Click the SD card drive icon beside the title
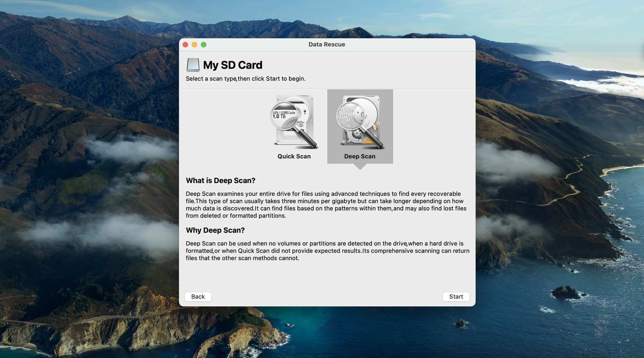Screen dimensions: 644x358 pyautogui.click(x=193, y=65)
